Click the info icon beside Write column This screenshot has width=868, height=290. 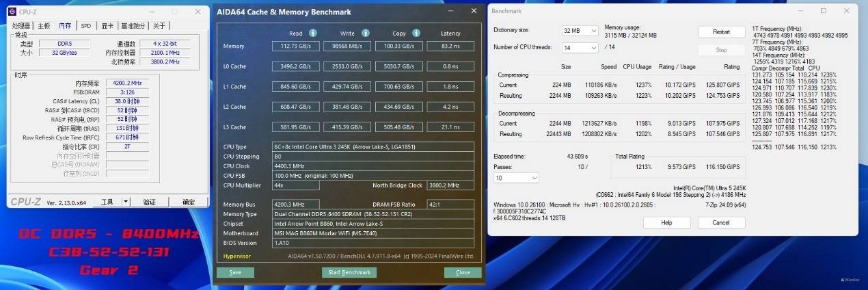pos(365,33)
